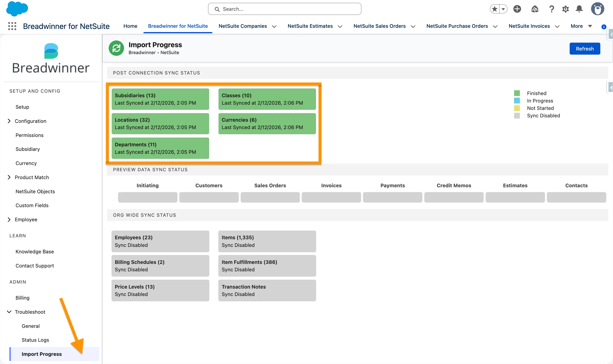
Task: Open the Help question mark icon
Action: coord(551,9)
